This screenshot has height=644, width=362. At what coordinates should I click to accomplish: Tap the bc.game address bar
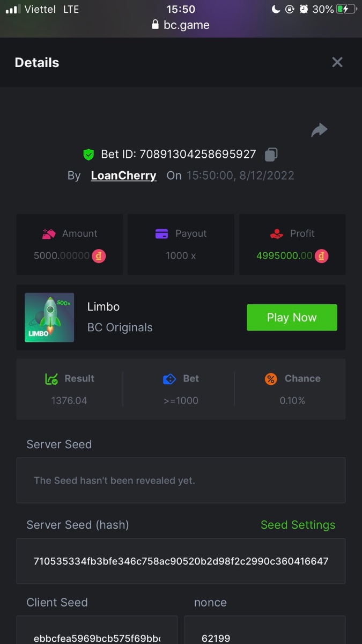click(x=181, y=25)
